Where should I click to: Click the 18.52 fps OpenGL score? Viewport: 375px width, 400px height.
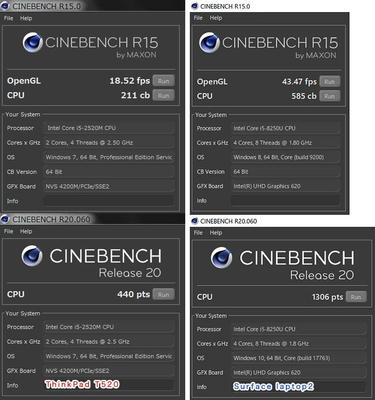tap(130, 81)
